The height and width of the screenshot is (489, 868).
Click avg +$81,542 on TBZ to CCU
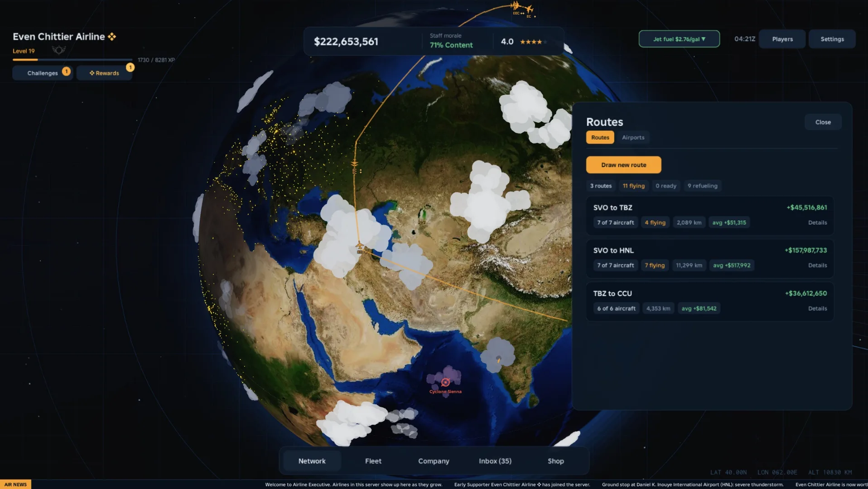click(x=699, y=308)
